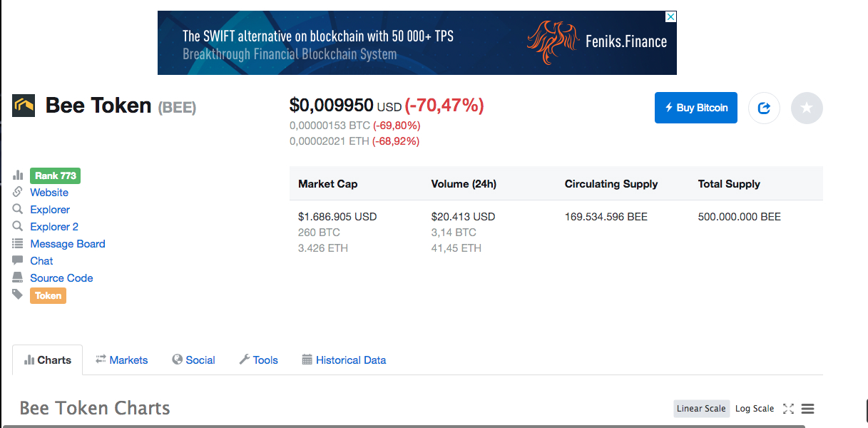The height and width of the screenshot is (428, 868).
Task: Add Bee Token to watchlist with star icon
Action: pyautogui.click(x=807, y=108)
